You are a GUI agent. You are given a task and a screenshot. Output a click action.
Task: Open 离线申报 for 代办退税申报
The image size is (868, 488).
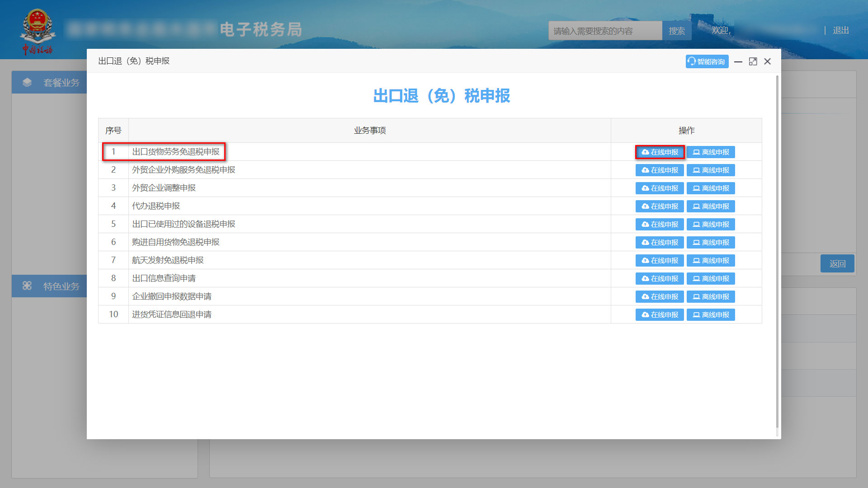pyautogui.click(x=711, y=206)
